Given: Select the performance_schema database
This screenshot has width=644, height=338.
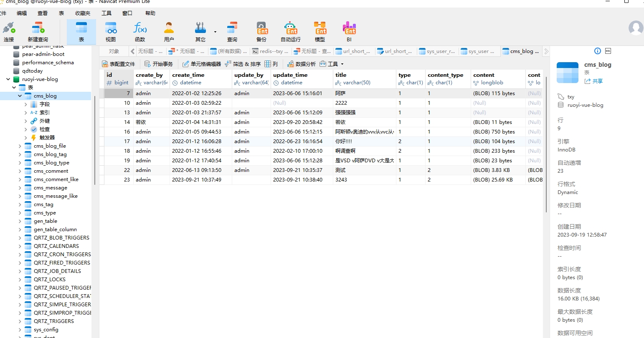Looking at the screenshot, I should (x=48, y=62).
